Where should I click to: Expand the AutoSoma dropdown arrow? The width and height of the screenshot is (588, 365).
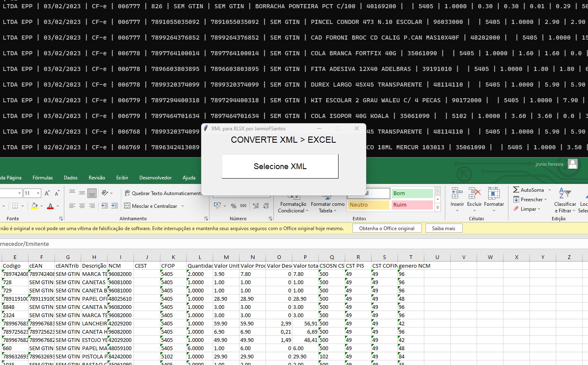pos(550,190)
